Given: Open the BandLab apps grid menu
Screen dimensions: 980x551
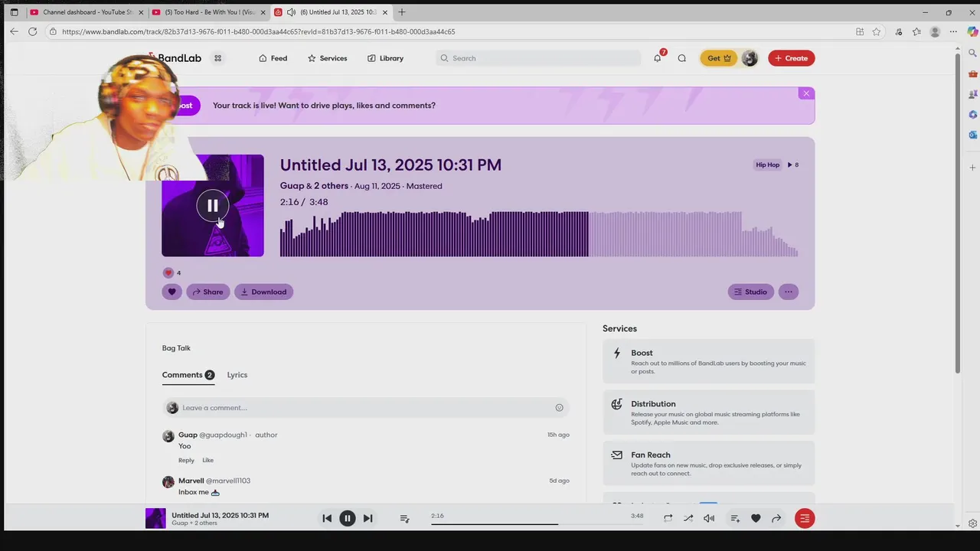Looking at the screenshot, I should coord(217,58).
